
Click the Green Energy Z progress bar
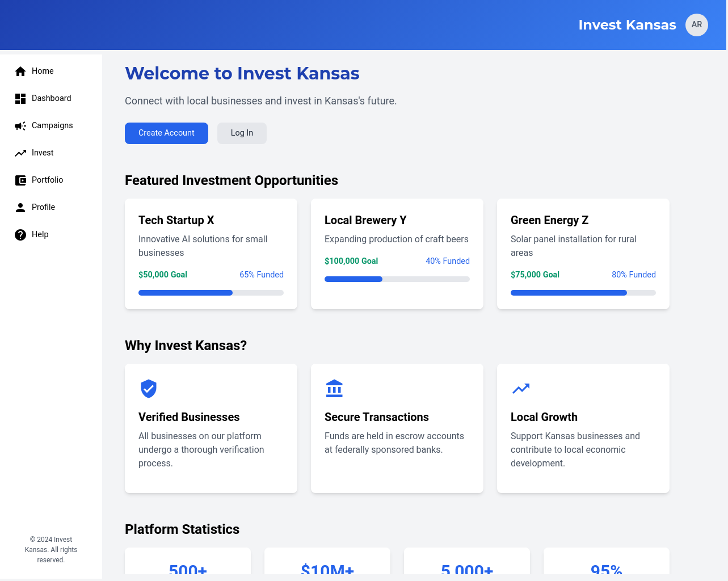pyautogui.click(x=583, y=293)
